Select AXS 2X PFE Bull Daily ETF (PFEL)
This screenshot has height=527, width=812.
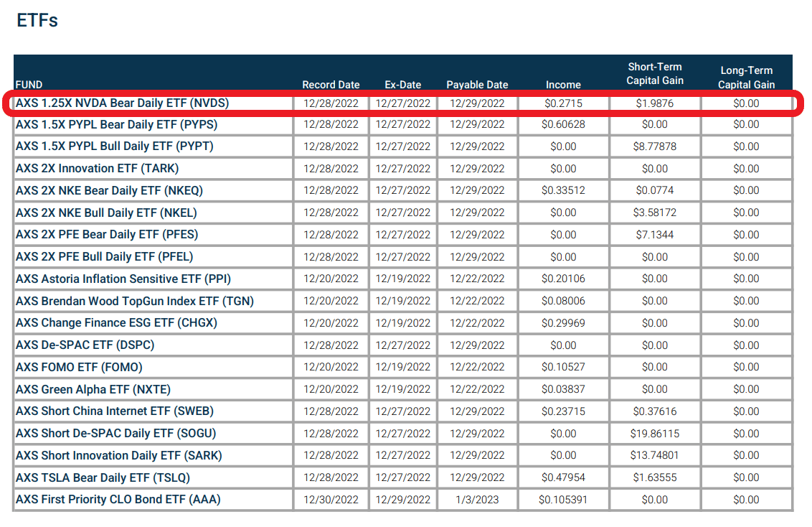pyautogui.click(x=105, y=256)
